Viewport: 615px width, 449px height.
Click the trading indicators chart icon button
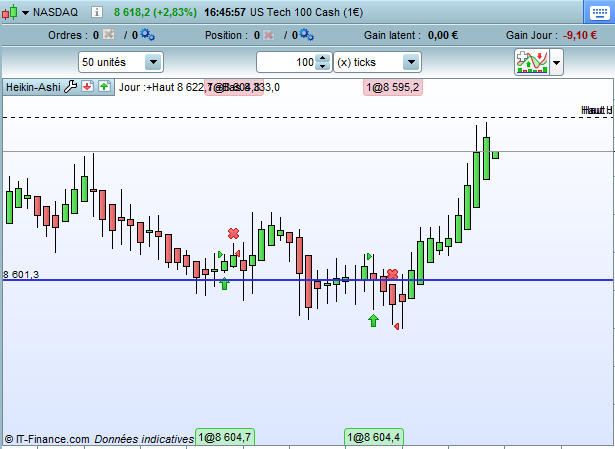(x=532, y=62)
